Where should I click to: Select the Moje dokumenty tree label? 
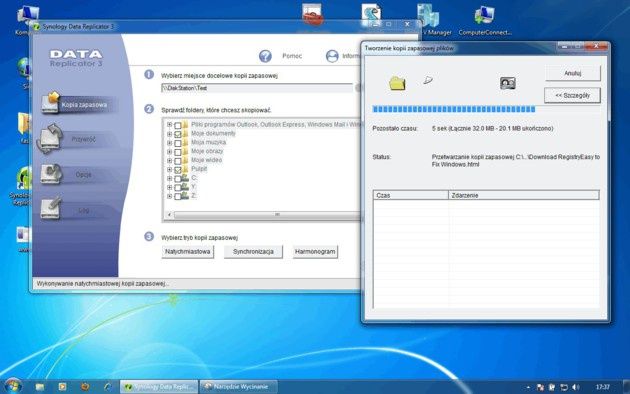pyautogui.click(x=213, y=133)
